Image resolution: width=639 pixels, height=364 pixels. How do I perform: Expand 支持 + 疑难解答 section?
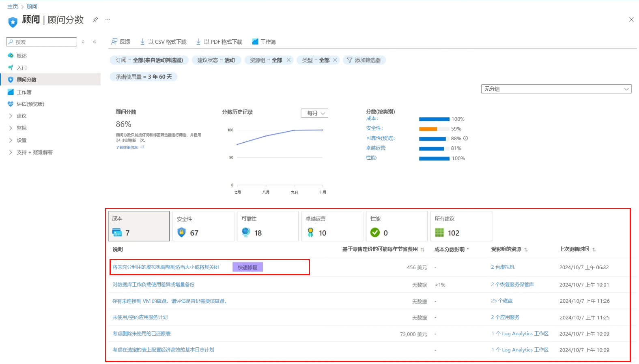34,152
